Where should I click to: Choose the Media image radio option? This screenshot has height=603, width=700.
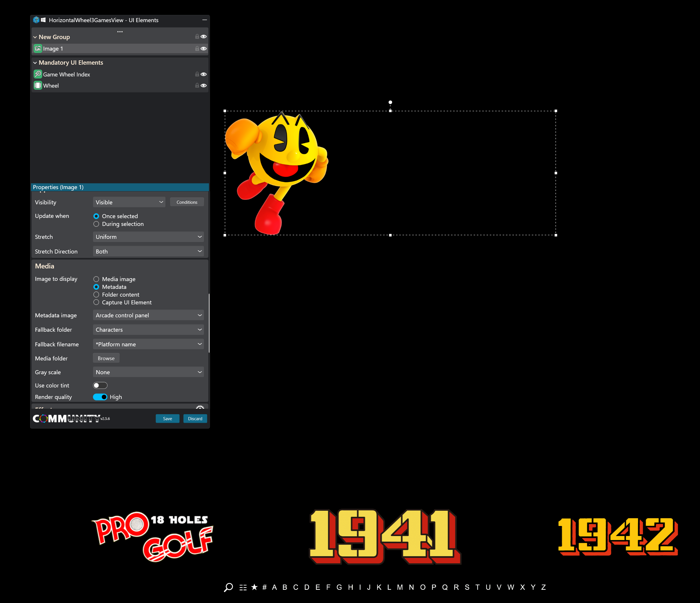pyautogui.click(x=96, y=279)
